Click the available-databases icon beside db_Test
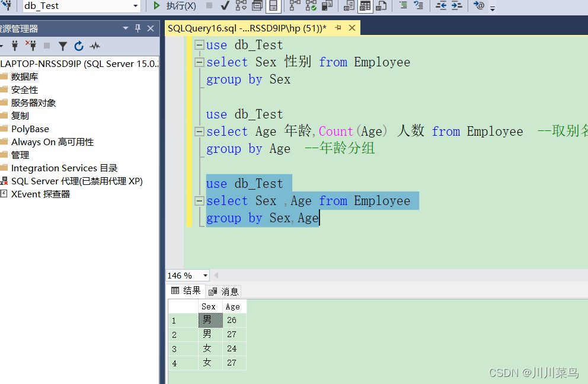Viewport: 588px width, 384px height. tap(7, 5)
